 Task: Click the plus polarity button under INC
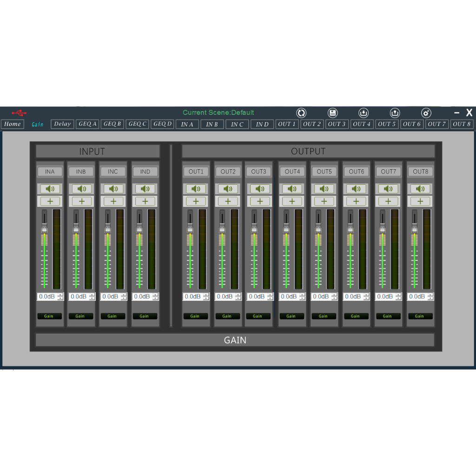tap(113, 201)
